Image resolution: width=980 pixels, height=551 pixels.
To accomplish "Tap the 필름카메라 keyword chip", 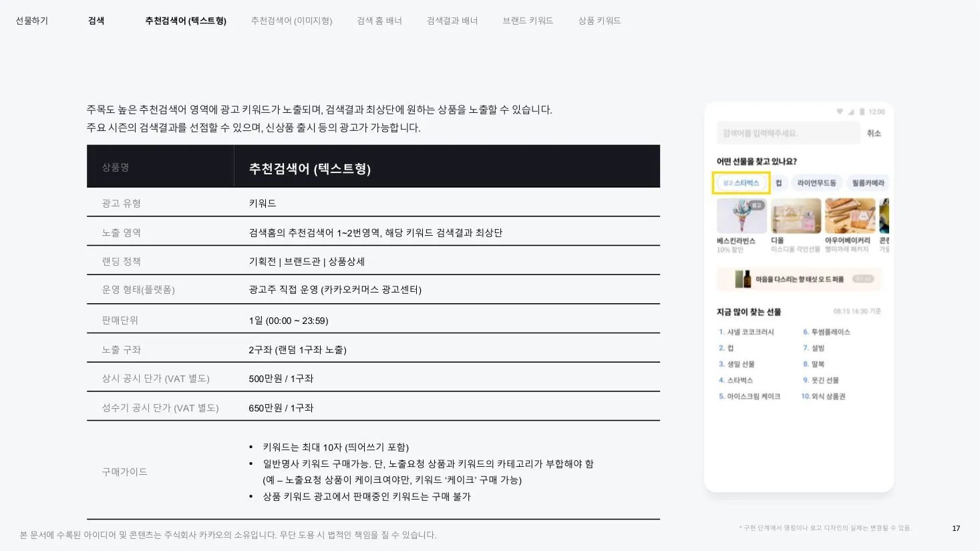I will 868,183.
